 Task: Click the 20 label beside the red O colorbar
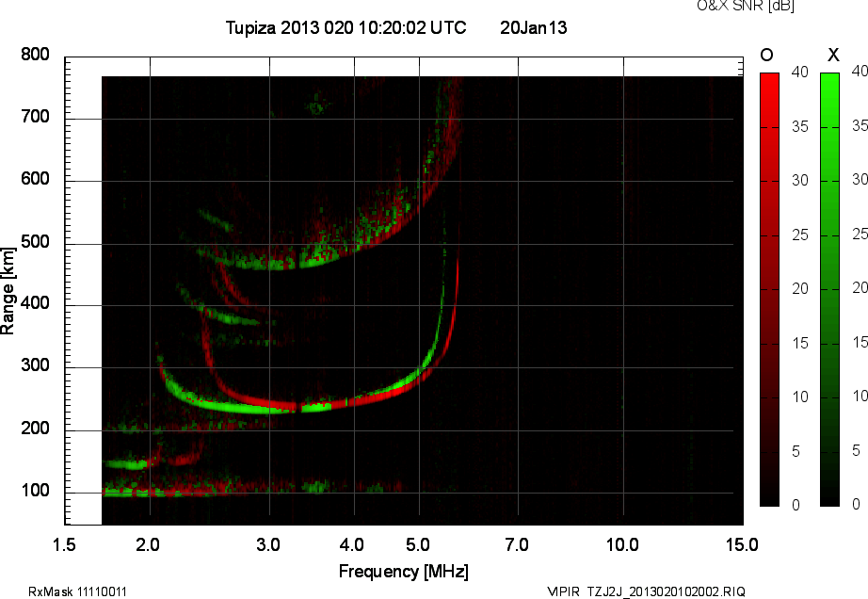point(800,288)
